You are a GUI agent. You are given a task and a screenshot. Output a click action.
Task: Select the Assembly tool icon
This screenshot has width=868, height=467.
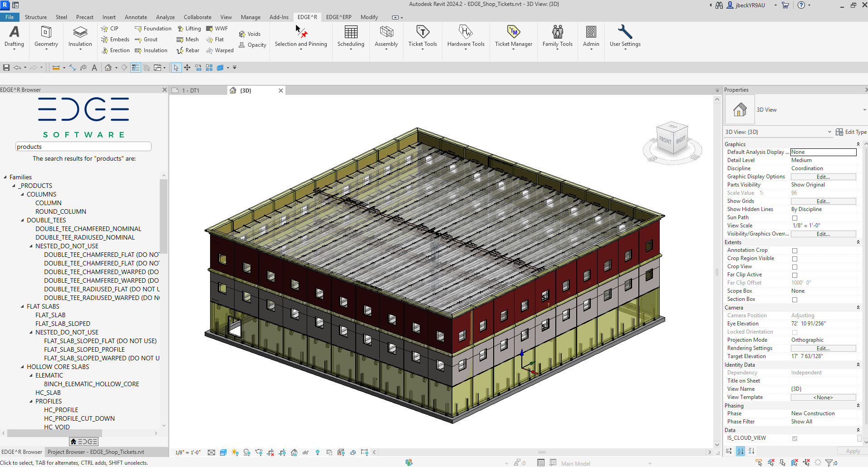[x=386, y=32]
